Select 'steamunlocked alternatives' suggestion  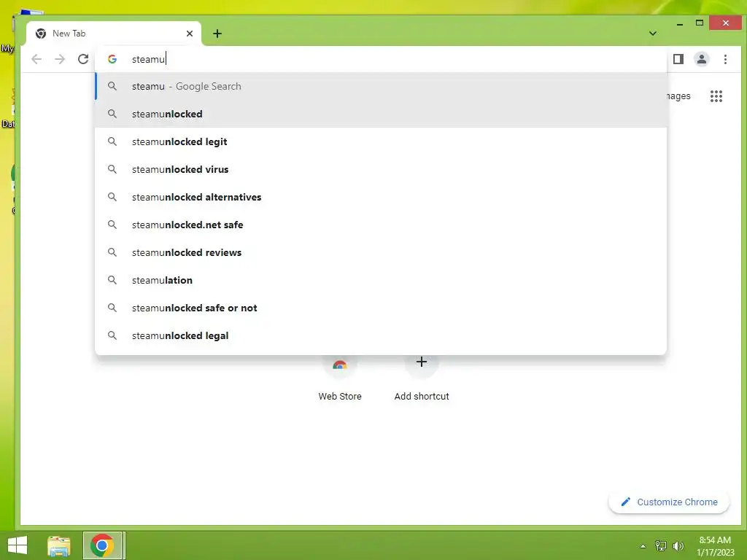pos(381,197)
